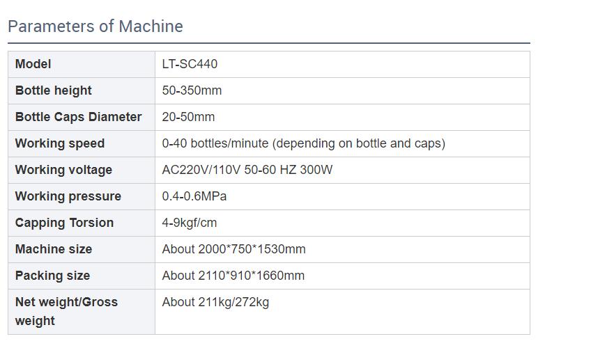
Task: Click the 0-40 bottles/minute speed value
Action: [x=303, y=143]
